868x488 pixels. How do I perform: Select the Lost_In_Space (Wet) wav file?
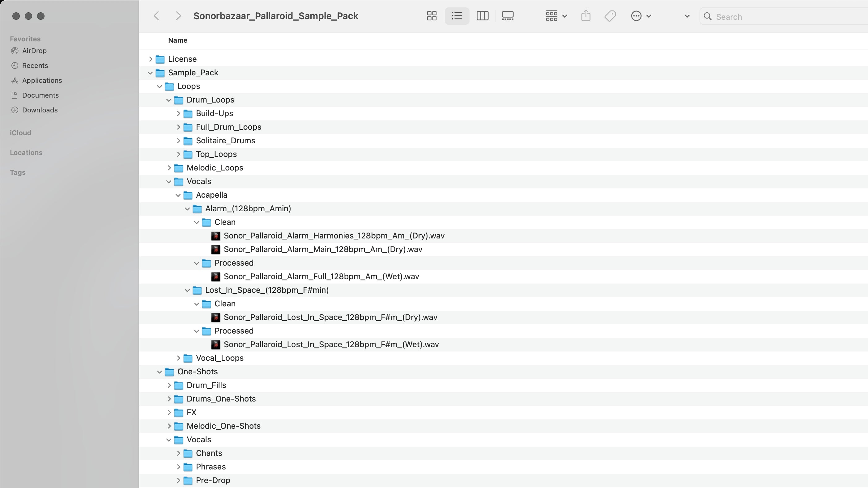331,344
